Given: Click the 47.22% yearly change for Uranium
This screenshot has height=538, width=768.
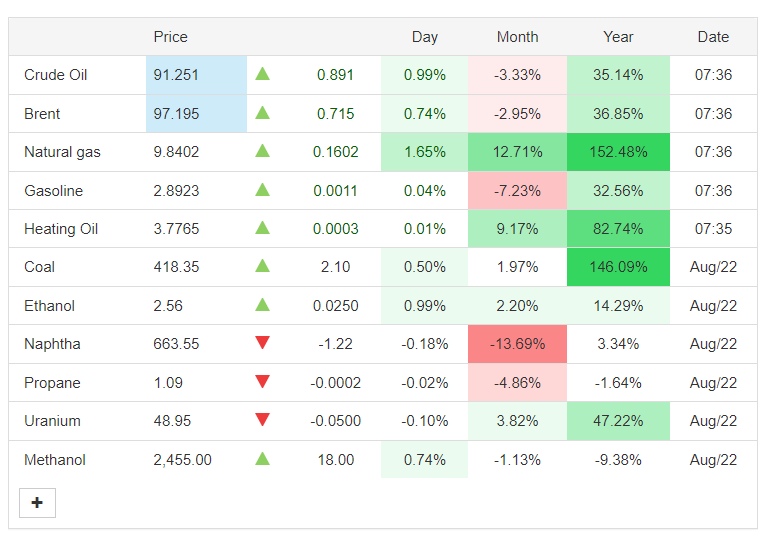Looking at the screenshot, I should coord(618,421).
